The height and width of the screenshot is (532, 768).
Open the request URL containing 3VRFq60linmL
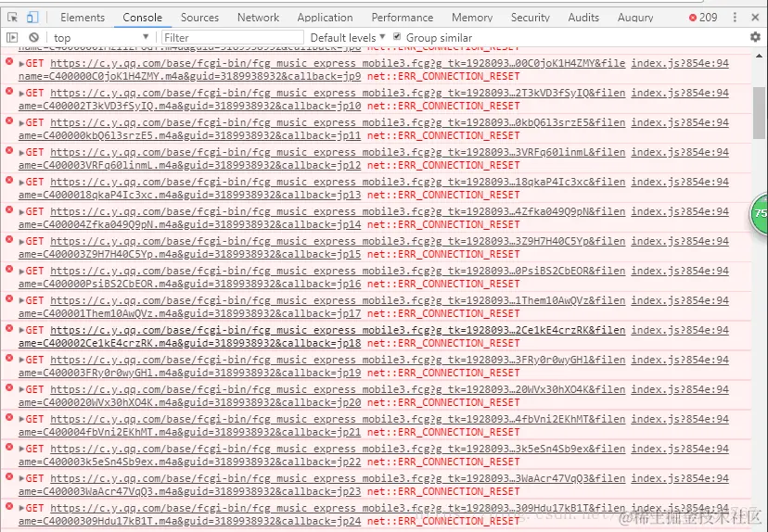tap(322, 158)
